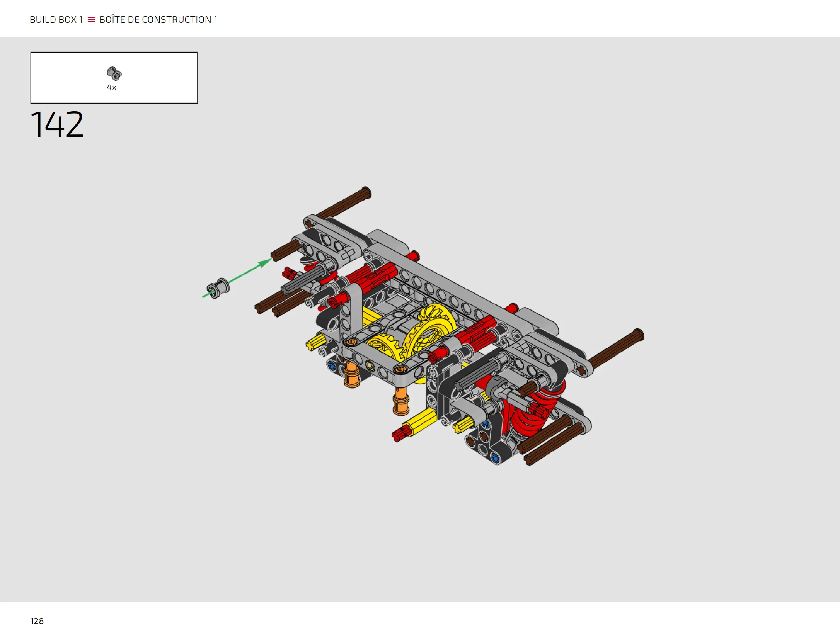Click the page number '128'

tap(37, 621)
